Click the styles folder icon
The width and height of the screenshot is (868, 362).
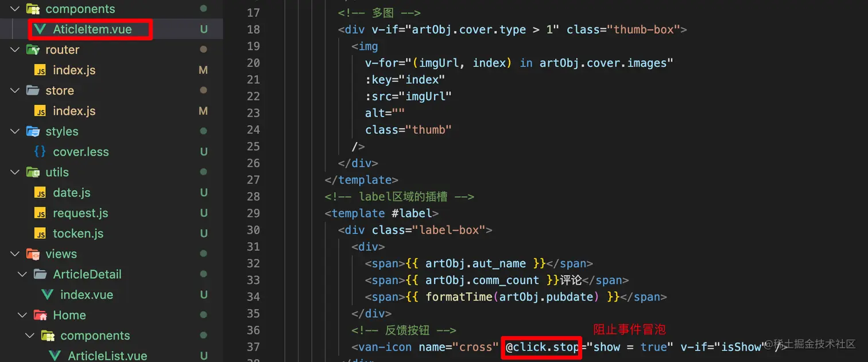[x=33, y=131]
